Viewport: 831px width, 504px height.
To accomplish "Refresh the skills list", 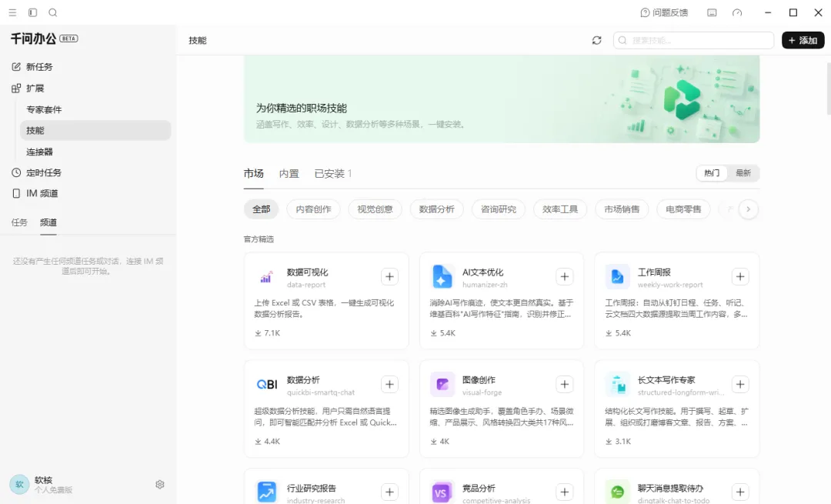I will click(x=597, y=40).
